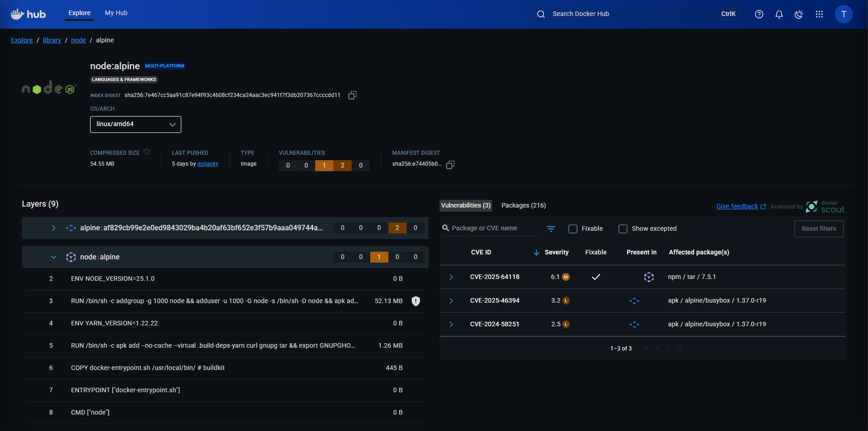
Task: Expand CVE-2024-58251 details
Action: pyautogui.click(x=451, y=324)
